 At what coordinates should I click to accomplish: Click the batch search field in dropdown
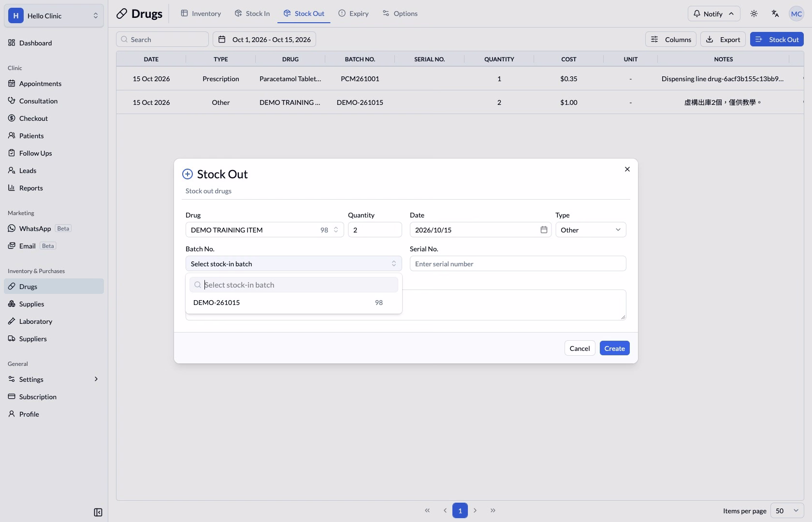click(293, 285)
